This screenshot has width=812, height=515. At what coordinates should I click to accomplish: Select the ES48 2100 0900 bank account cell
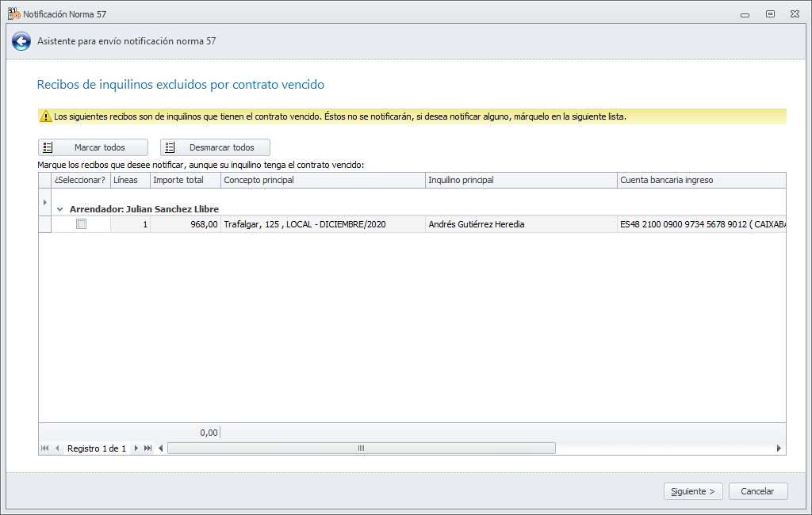pyautogui.click(x=702, y=224)
